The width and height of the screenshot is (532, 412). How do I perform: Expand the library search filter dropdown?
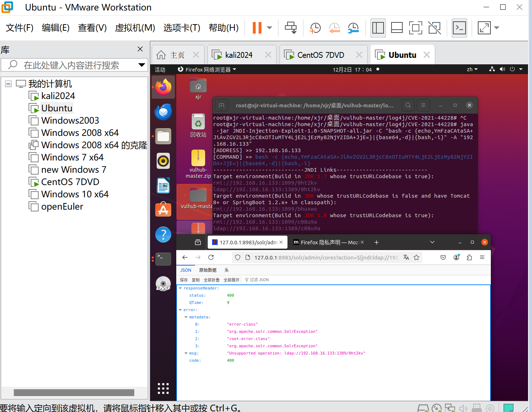coord(142,65)
